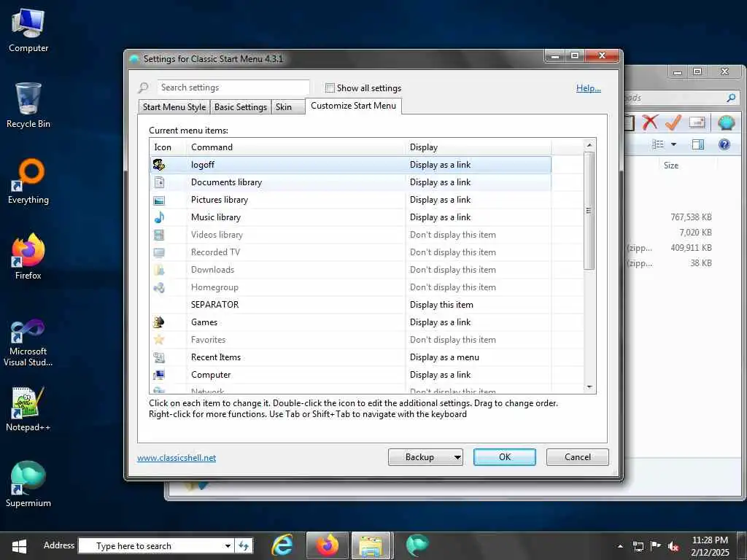Click the Games row chess icon
Image resolution: width=747 pixels, height=560 pixels.
tap(159, 322)
